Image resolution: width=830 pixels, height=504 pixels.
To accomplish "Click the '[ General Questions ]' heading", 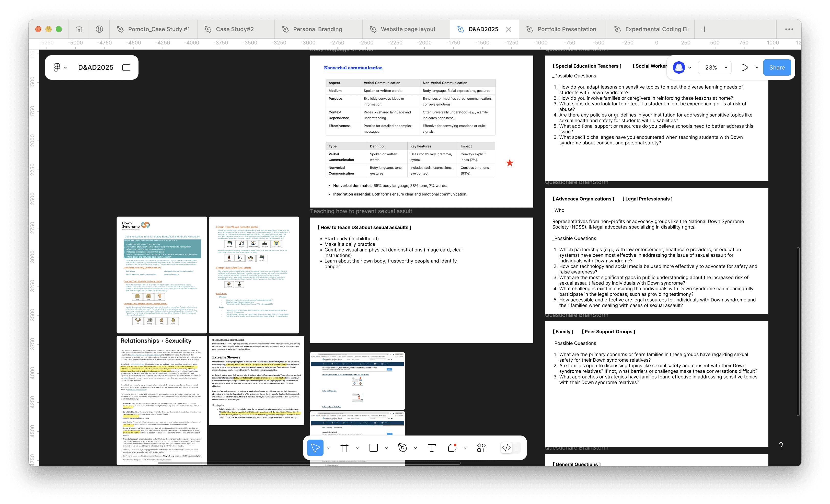I will point(576,464).
